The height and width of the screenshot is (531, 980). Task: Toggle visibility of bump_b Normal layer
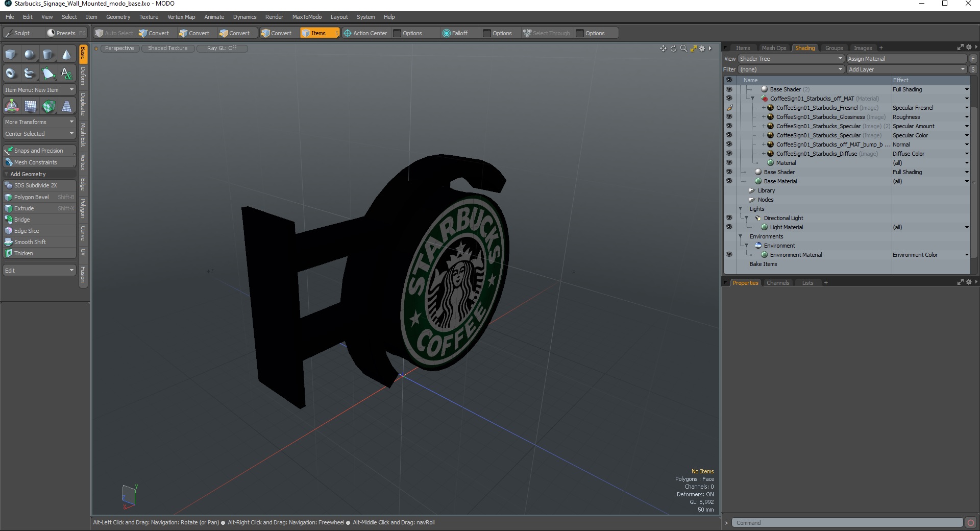(x=729, y=144)
